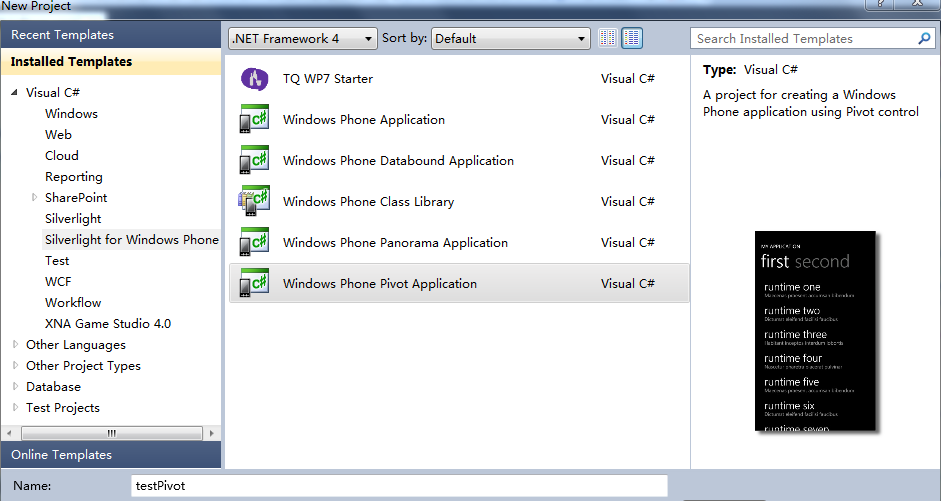Viewport: 941px width, 501px height.
Task: Open the .NET Framework 4 dropdown
Action: point(303,38)
